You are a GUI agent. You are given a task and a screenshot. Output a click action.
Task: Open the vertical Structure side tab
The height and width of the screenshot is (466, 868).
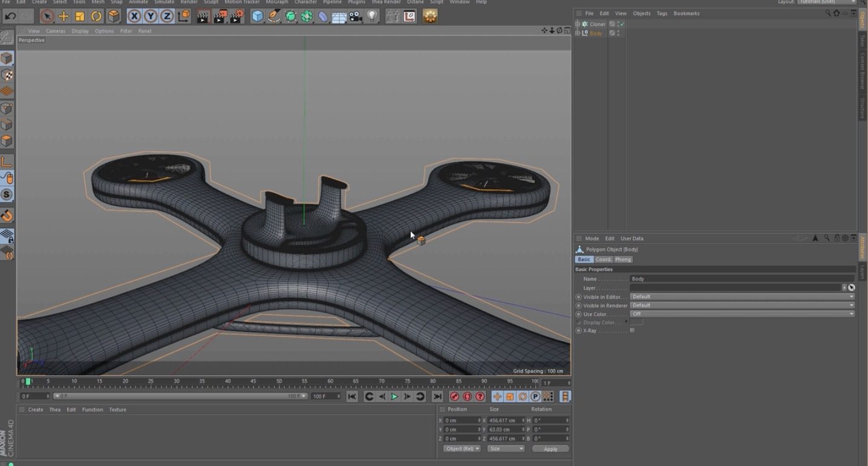[x=863, y=108]
